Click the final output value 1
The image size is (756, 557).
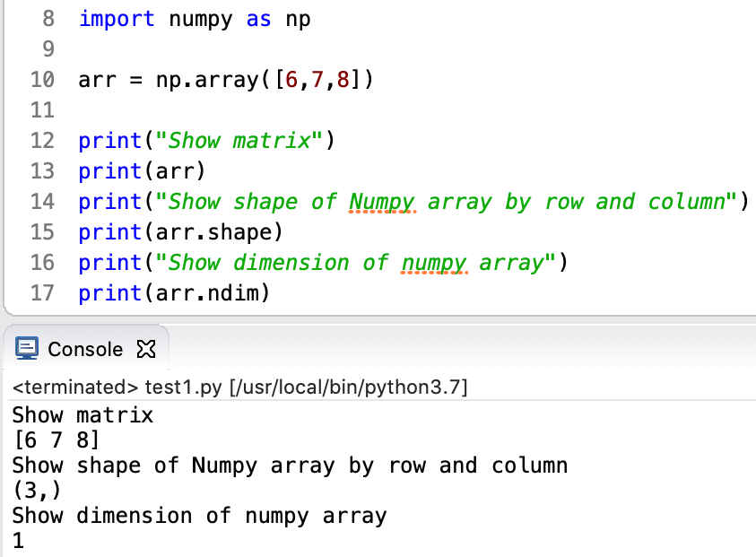pos(18,541)
